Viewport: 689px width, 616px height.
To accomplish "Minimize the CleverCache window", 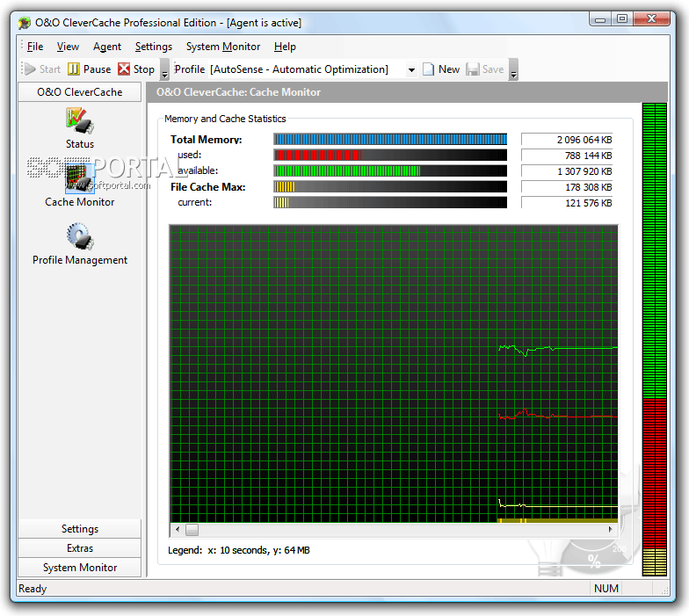I will coord(600,19).
